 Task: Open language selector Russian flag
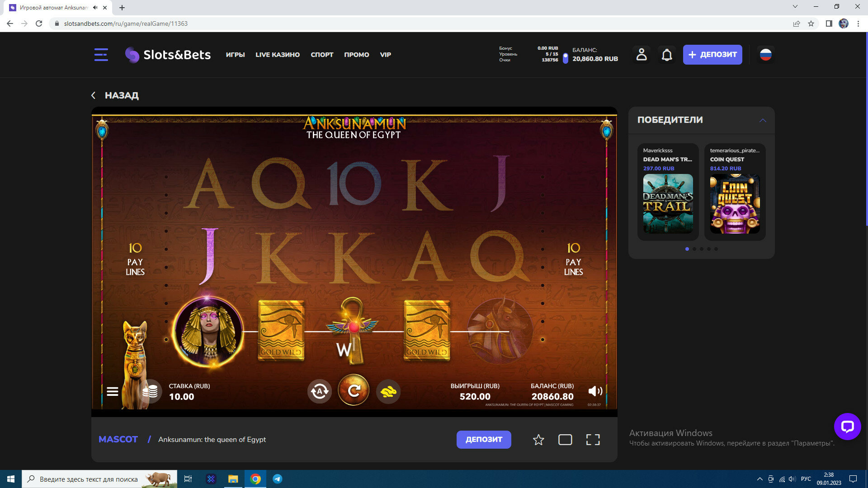pyautogui.click(x=765, y=55)
